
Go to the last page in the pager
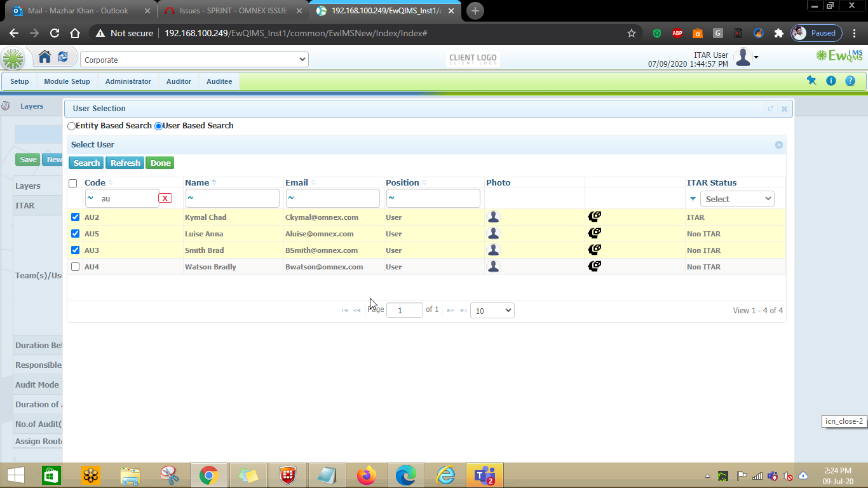[x=463, y=310]
